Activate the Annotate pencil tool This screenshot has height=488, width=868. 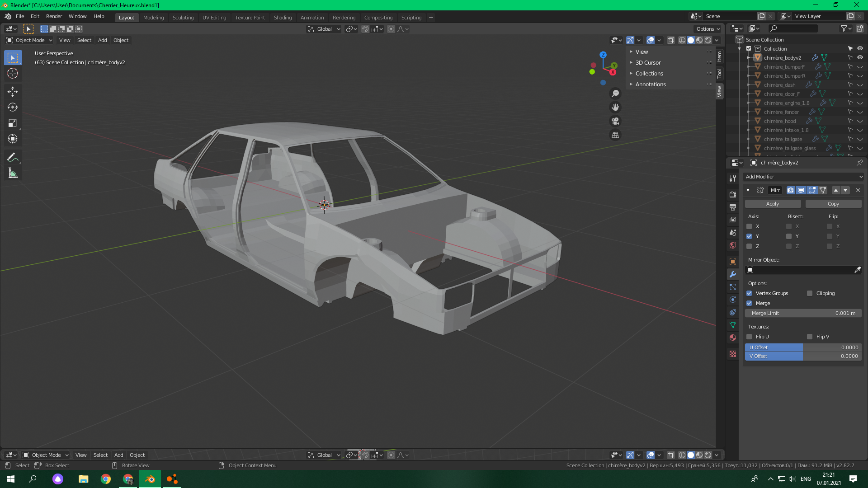13,157
